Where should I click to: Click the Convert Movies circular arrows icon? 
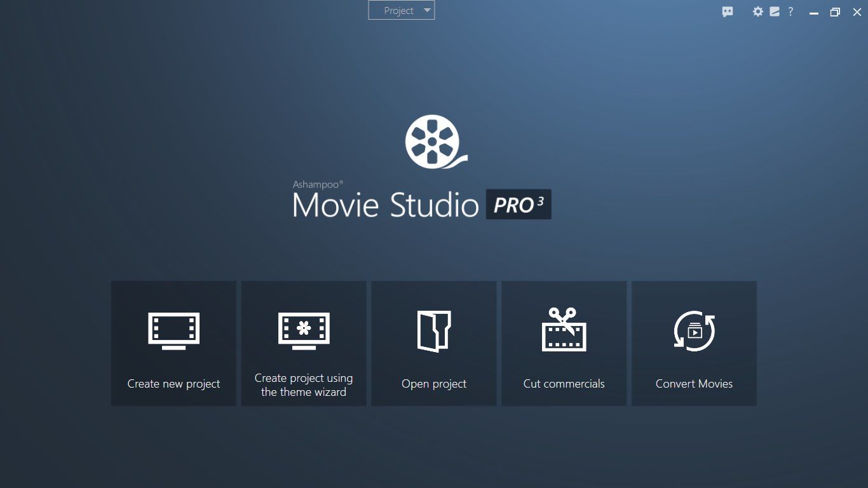point(694,330)
